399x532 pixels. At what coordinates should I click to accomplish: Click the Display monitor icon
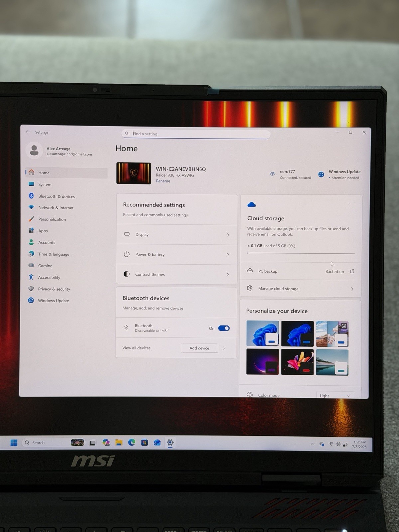point(127,234)
